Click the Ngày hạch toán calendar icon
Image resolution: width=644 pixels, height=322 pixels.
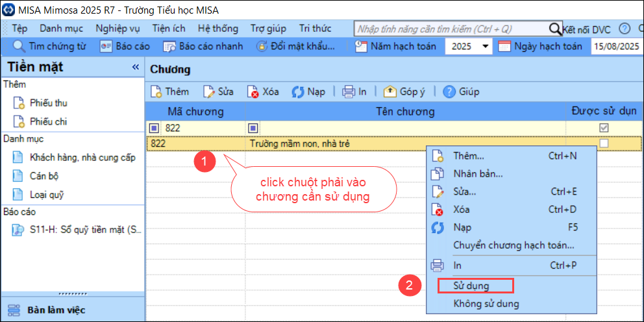[504, 46]
